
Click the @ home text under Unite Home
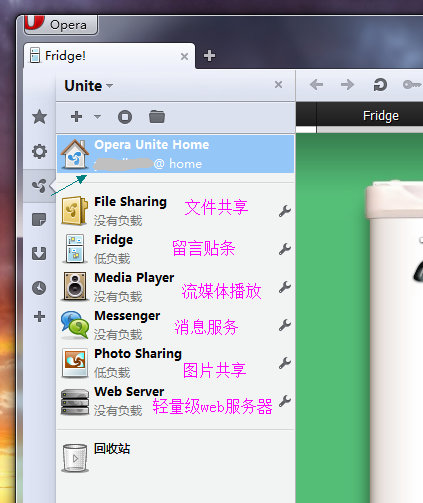pyautogui.click(x=178, y=164)
